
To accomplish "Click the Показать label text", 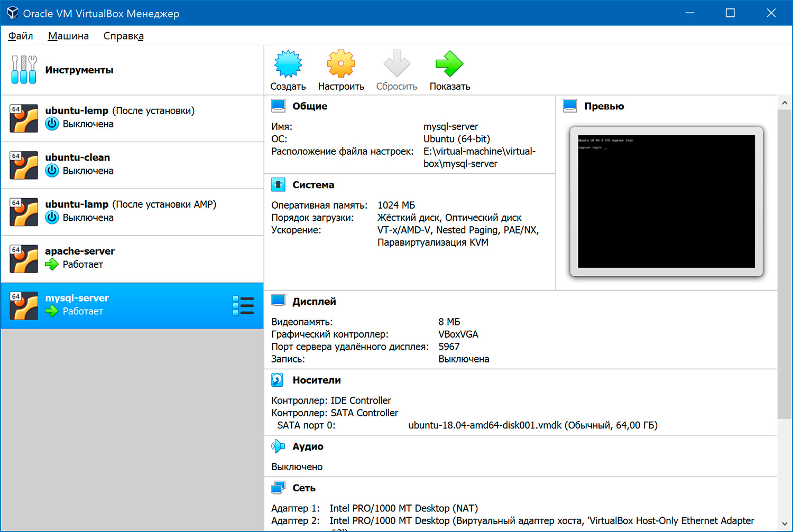I will 450,87.
